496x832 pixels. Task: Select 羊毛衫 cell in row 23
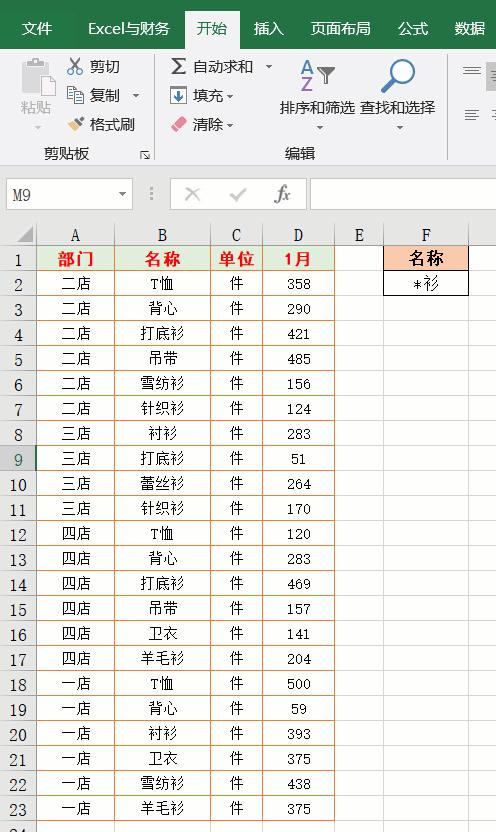(162, 808)
